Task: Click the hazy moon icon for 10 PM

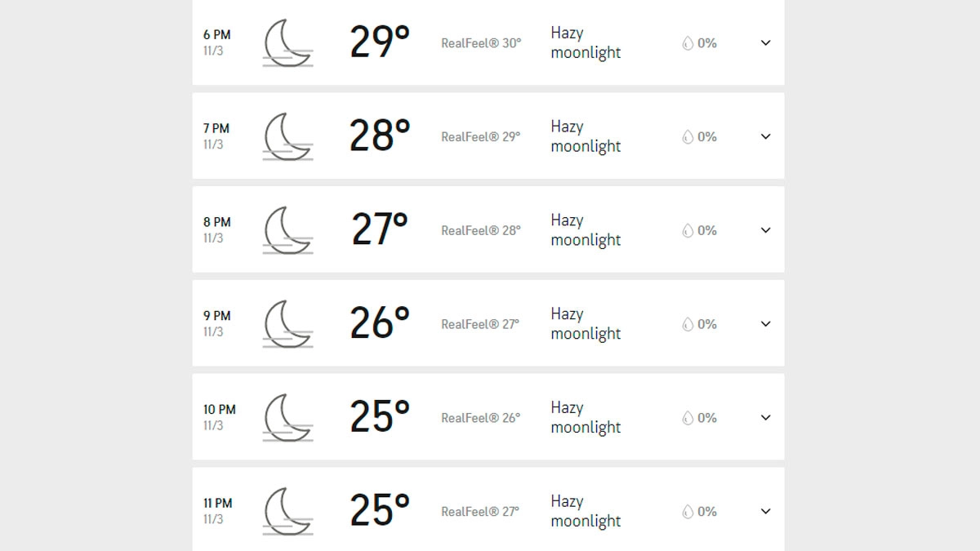Action: tap(287, 419)
